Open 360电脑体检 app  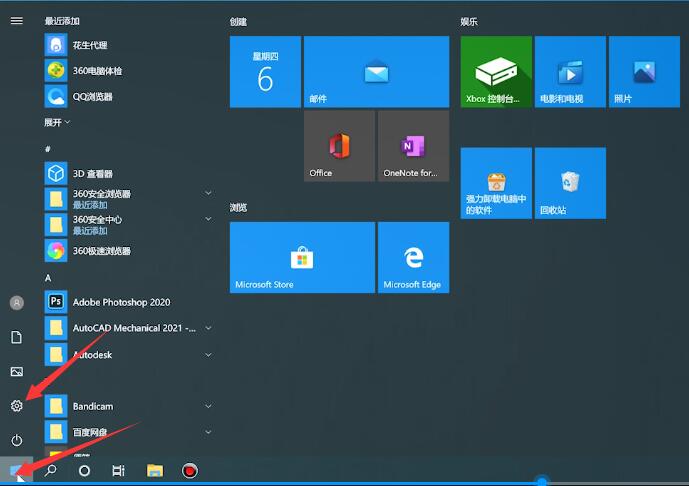[x=128, y=70]
